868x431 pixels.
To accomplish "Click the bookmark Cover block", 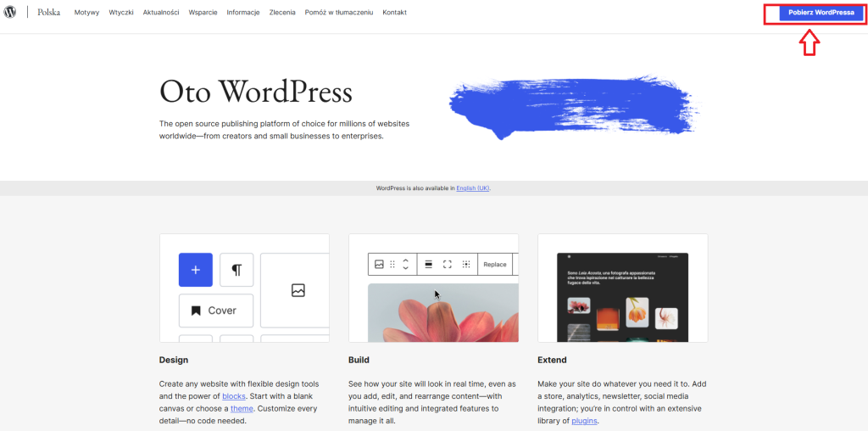I will 215,311.
